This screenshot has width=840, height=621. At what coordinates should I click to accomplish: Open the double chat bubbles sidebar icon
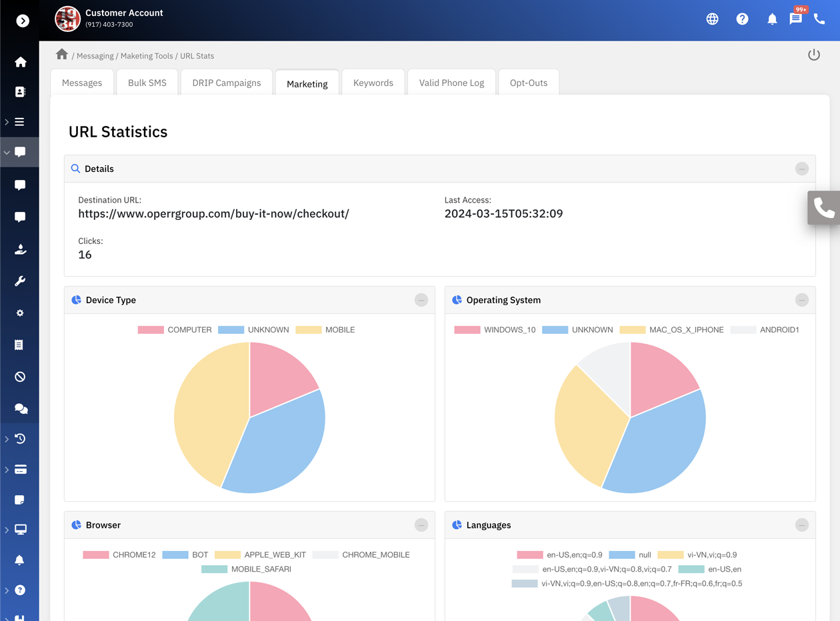[21, 408]
